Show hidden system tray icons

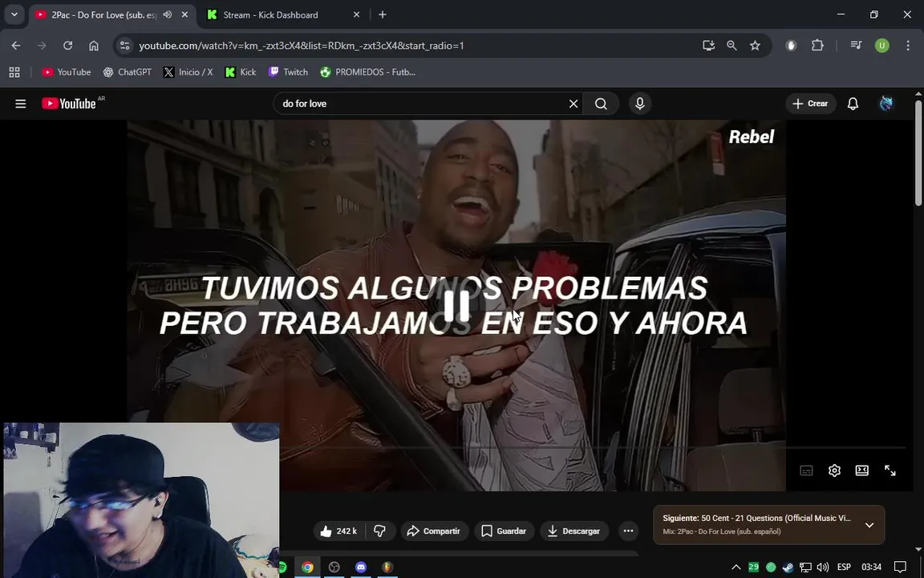[x=736, y=568]
